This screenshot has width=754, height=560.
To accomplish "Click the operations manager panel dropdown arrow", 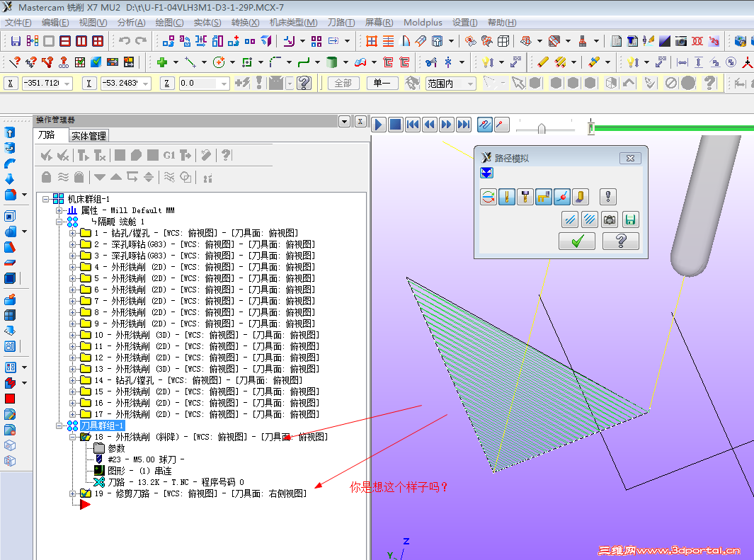I will [x=344, y=122].
